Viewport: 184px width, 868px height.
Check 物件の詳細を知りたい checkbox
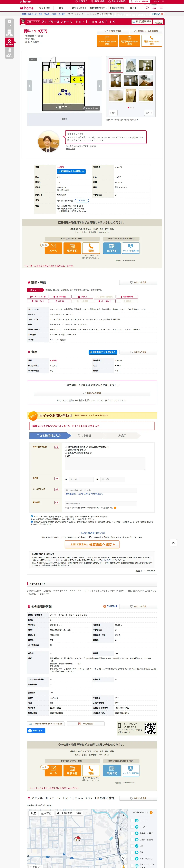tap(66, 446)
